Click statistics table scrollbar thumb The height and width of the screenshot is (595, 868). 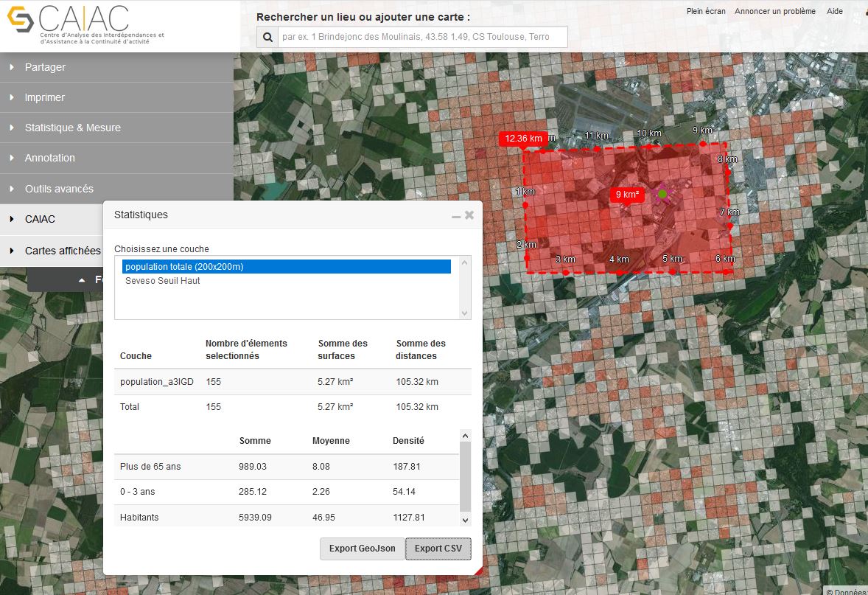tap(466, 476)
